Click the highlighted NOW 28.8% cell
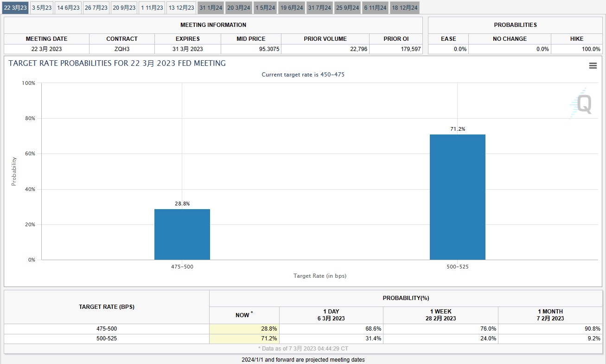This screenshot has width=606, height=364. coord(244,328)
